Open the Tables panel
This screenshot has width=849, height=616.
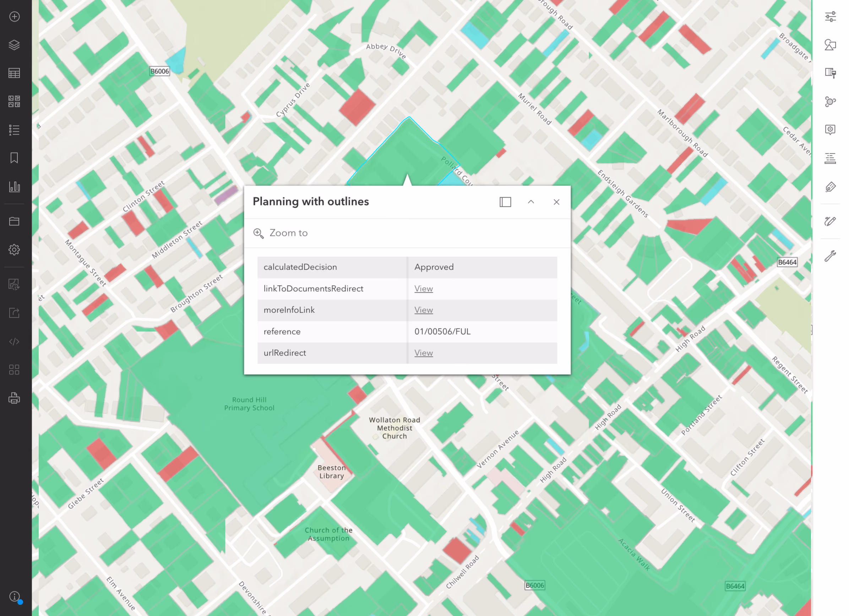[14, 73]
